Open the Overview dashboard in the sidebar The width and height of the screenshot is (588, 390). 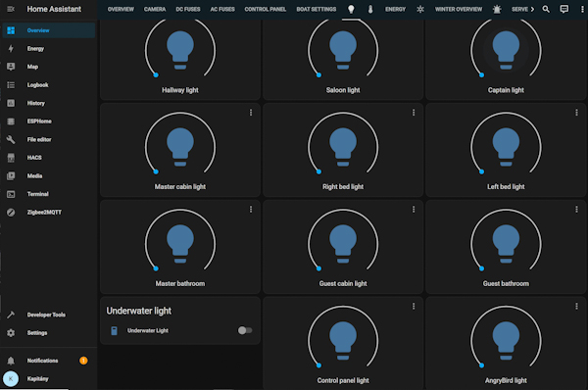[x=49, y=30]
